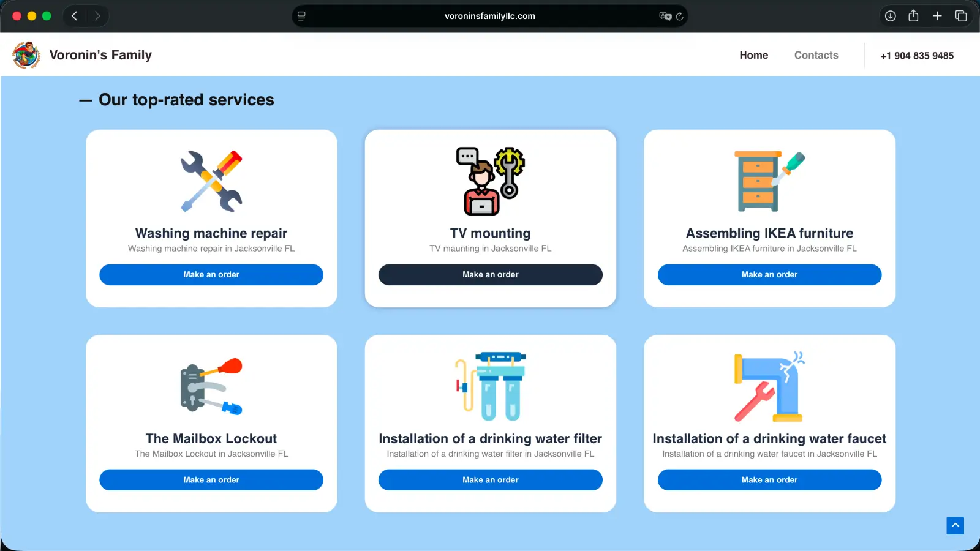Make an order for drinking water faucet installation

769,480
